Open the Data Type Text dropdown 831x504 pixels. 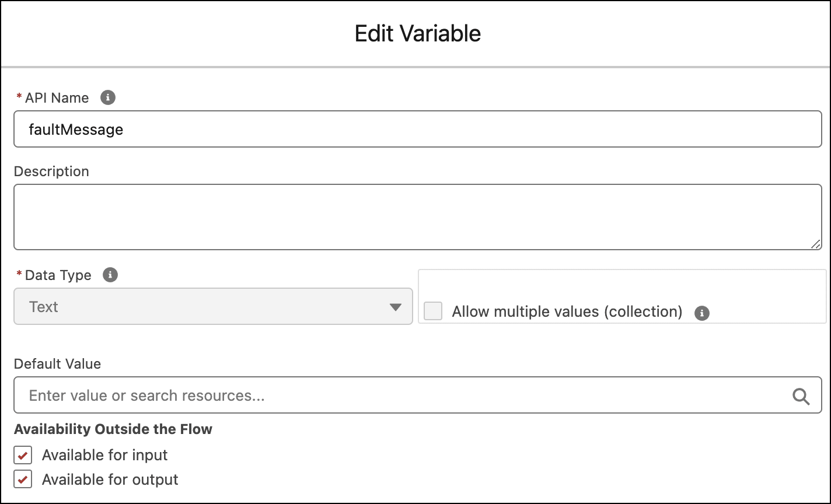[214, 306]
